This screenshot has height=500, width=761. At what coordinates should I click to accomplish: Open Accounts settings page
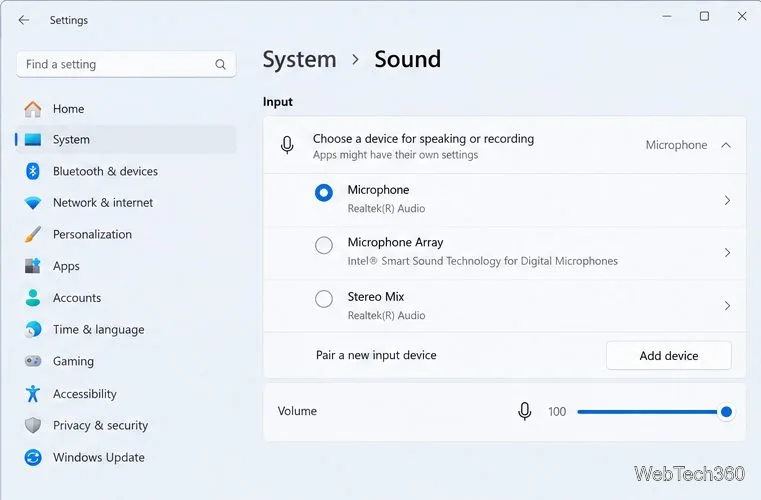coord(126,298)
